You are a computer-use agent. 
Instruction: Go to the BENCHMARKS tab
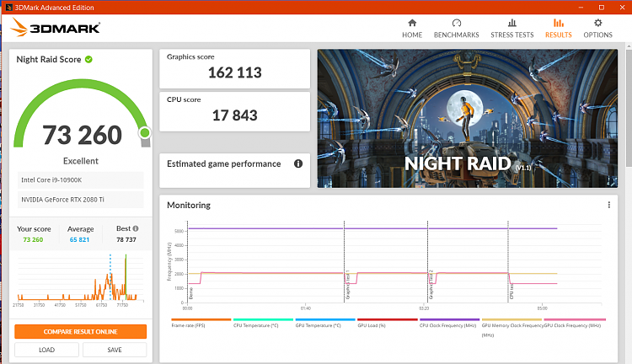(x=456, y=29)
